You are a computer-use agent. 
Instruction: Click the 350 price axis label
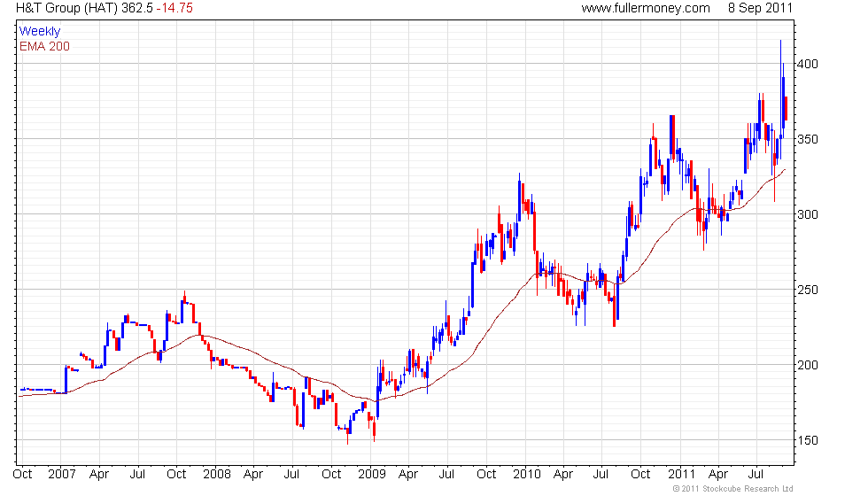pyautogui.click(x=807, y=140)
